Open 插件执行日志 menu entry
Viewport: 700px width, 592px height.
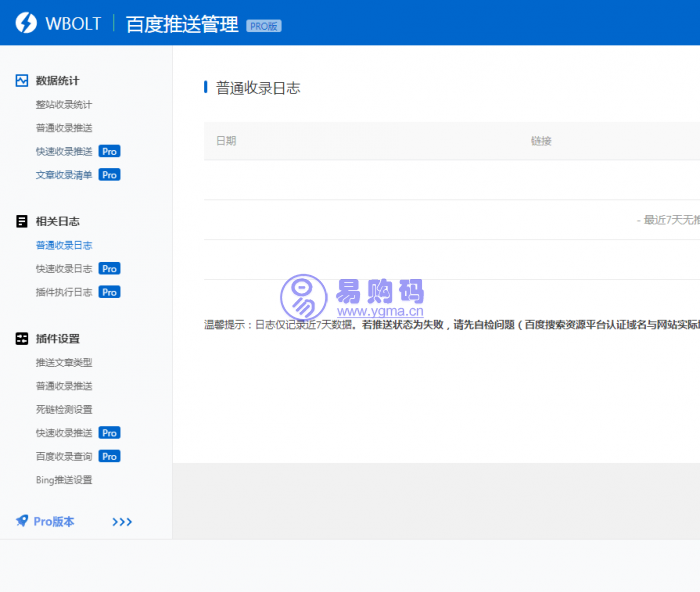point(64,292)
